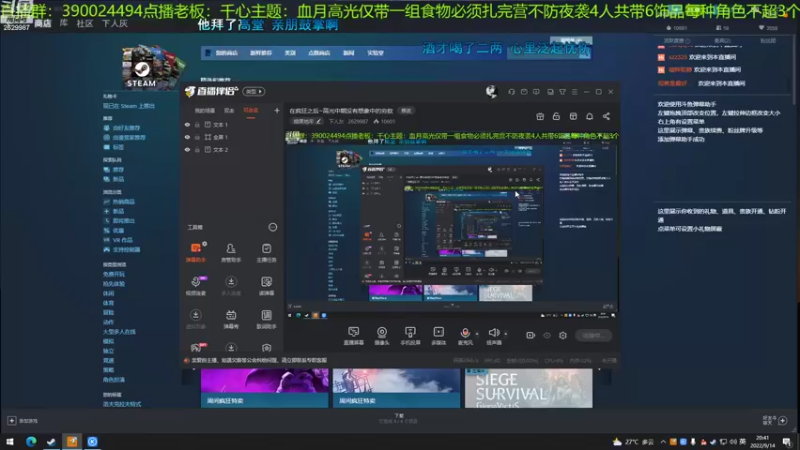Click the user avatar in streaming app title bar
Viewport: 800px width, 450px height.
[491, 91]
